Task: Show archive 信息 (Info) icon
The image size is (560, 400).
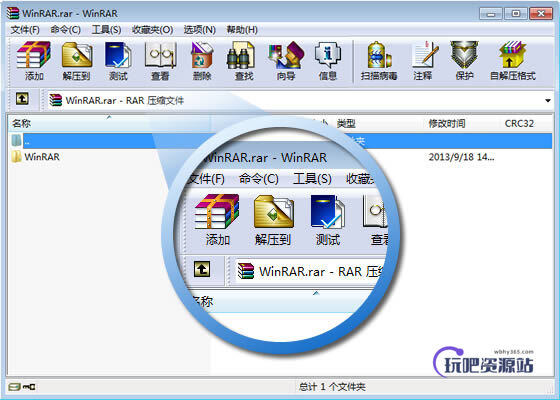Action: (328, 61)
